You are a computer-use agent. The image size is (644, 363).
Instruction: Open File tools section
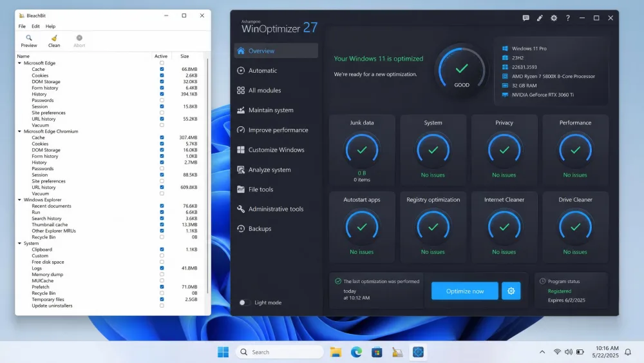[276, 189]
